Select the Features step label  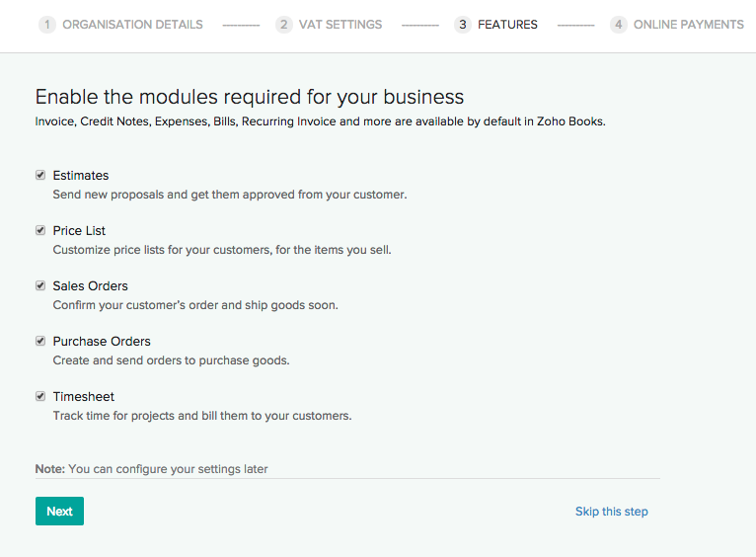click(x=507, y=25)
